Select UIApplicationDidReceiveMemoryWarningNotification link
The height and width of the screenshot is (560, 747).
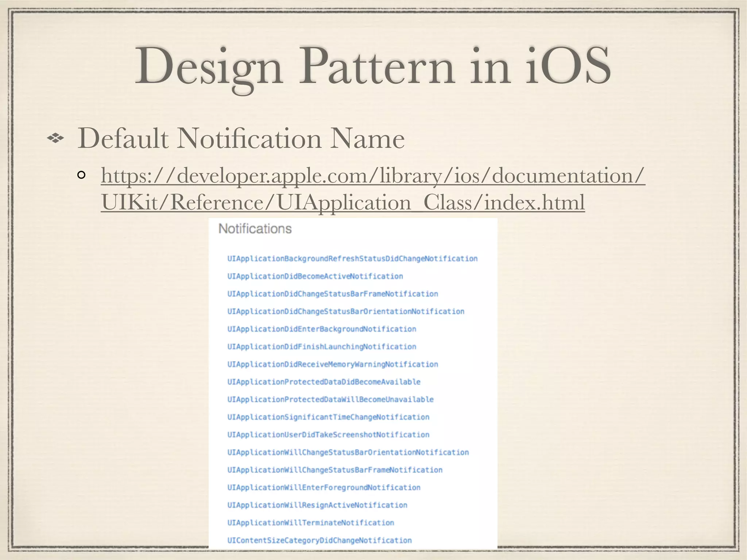[333, 364]
